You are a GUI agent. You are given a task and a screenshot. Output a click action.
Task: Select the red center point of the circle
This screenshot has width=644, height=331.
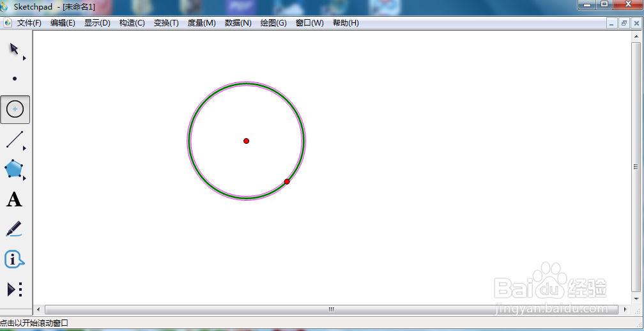click(x=246, y=141)
